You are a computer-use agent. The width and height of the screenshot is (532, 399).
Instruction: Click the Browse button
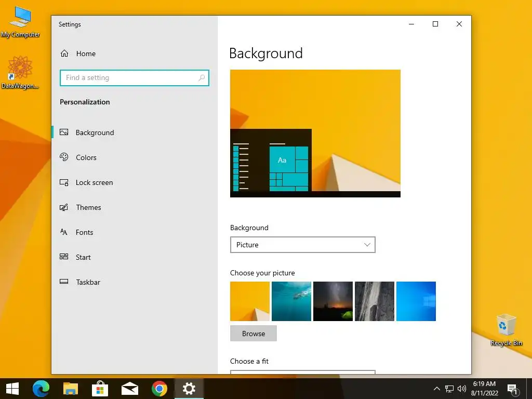coord(254,334)
